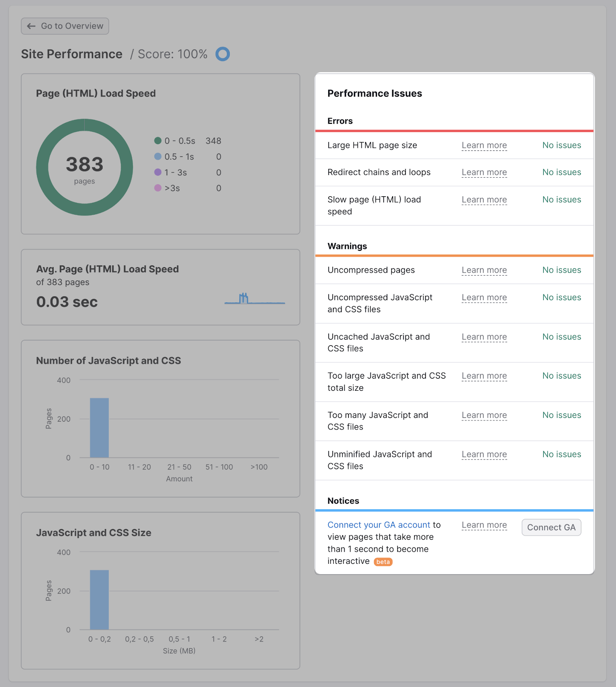Follow the Connect your GA account link
The width and height of the screenshot is (616, 687).
pyautogui.click(x=378, y=525)
